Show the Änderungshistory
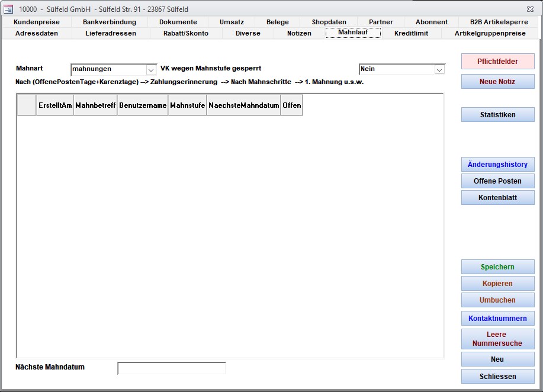The image size is (543, 392). click(497, 165)
